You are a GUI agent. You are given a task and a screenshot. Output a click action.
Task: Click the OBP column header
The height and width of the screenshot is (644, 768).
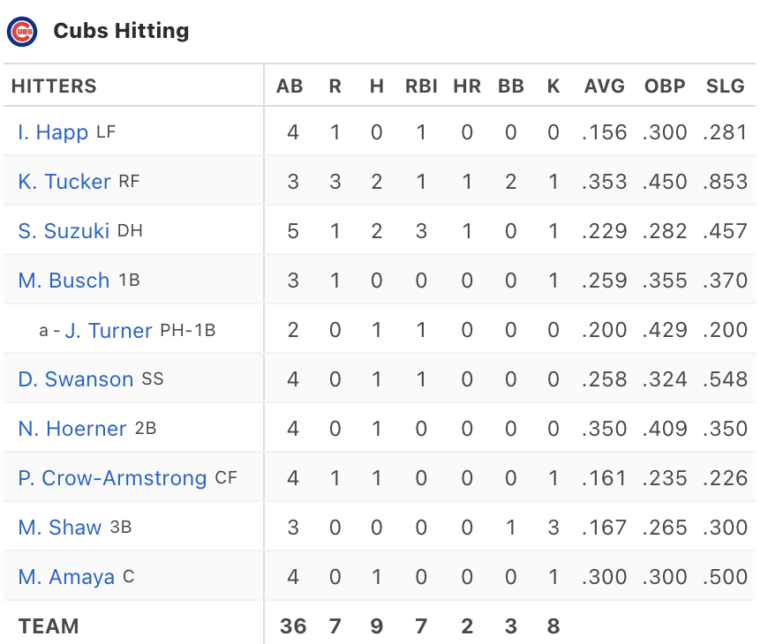[665, 86]
